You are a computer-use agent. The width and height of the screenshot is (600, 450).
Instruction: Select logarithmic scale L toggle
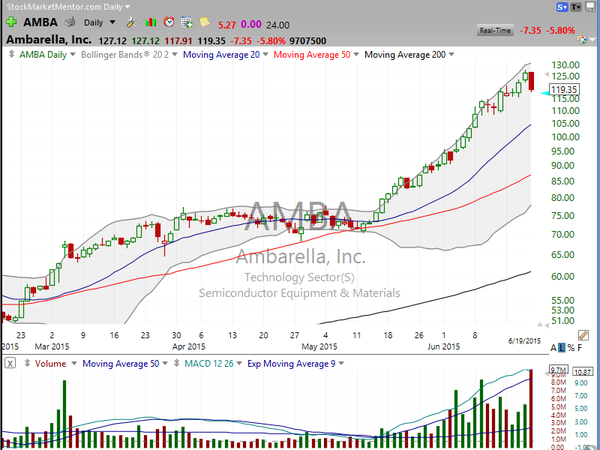pos(562,348)
